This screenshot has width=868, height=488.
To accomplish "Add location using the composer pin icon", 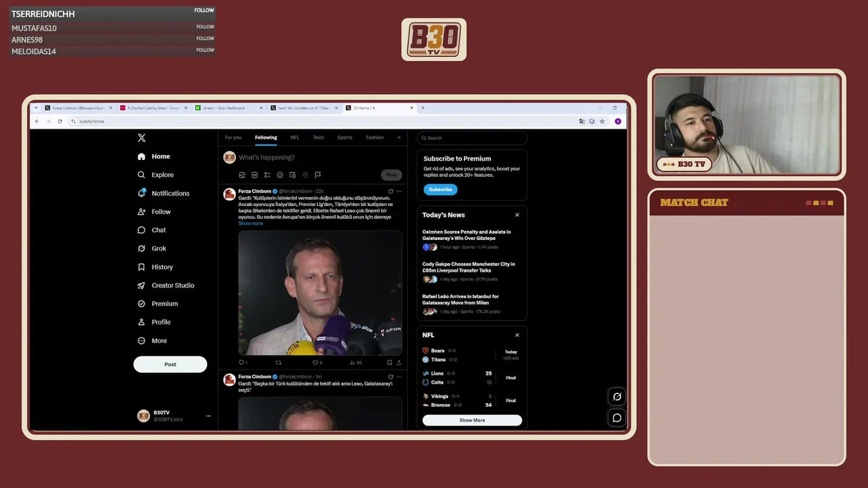I will click(305, 175).
